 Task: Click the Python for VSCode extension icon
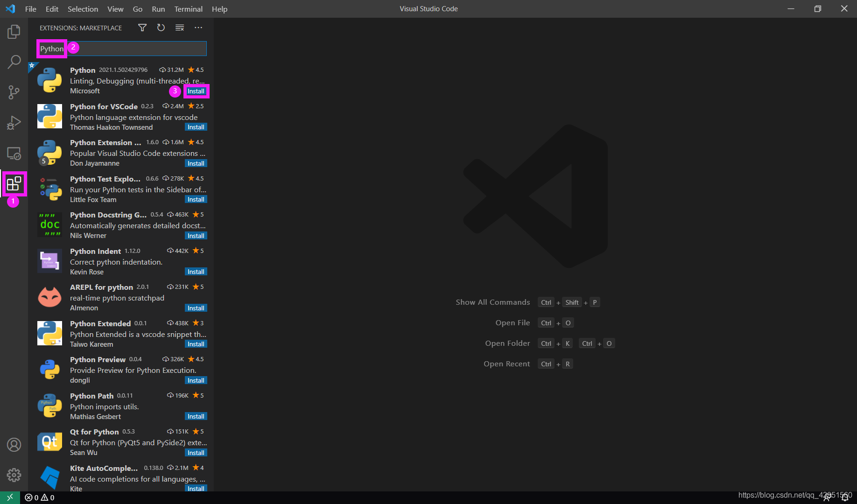pos(49,116)
